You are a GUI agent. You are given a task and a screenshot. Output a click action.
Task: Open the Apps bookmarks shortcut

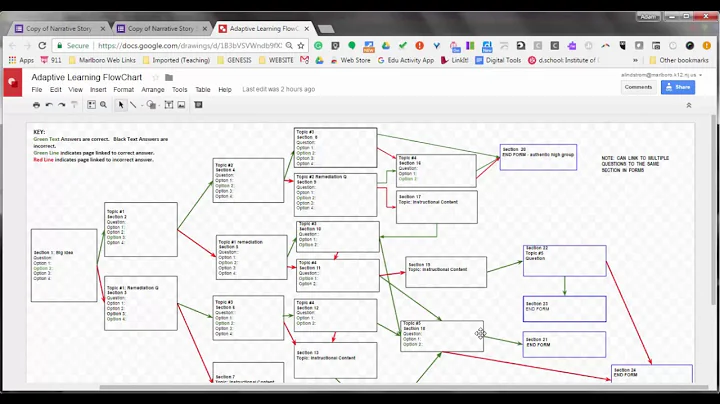click(21, 60)
